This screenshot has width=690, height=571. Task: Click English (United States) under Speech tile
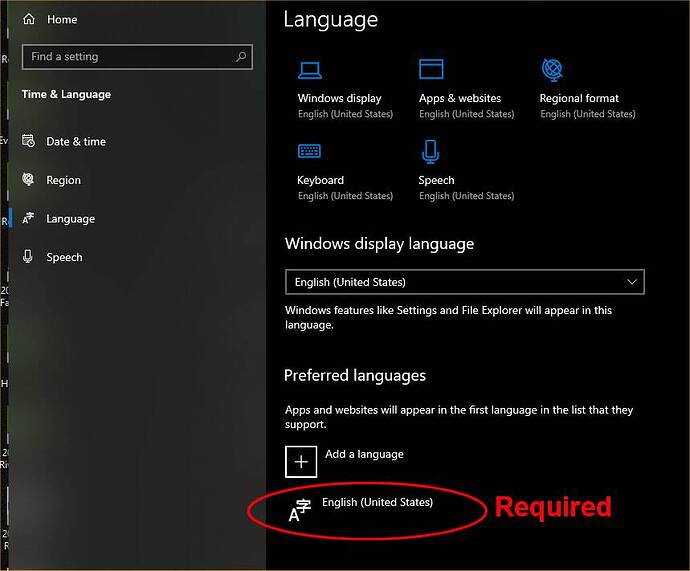(x=466, y=196)
